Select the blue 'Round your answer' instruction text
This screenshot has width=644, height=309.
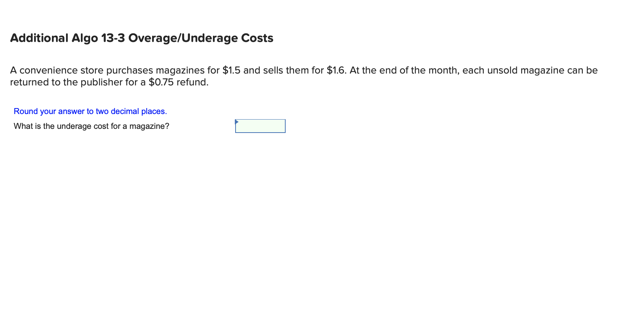click(x=90, y=111)
